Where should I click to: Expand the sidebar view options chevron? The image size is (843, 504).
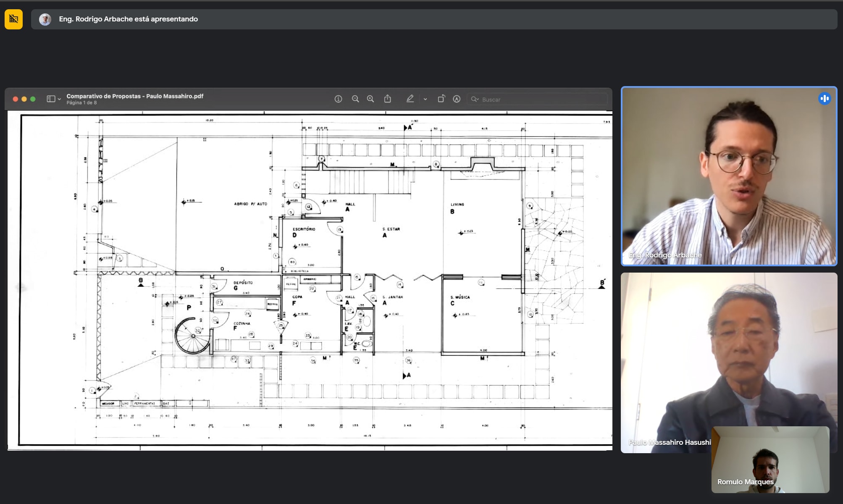59,100
